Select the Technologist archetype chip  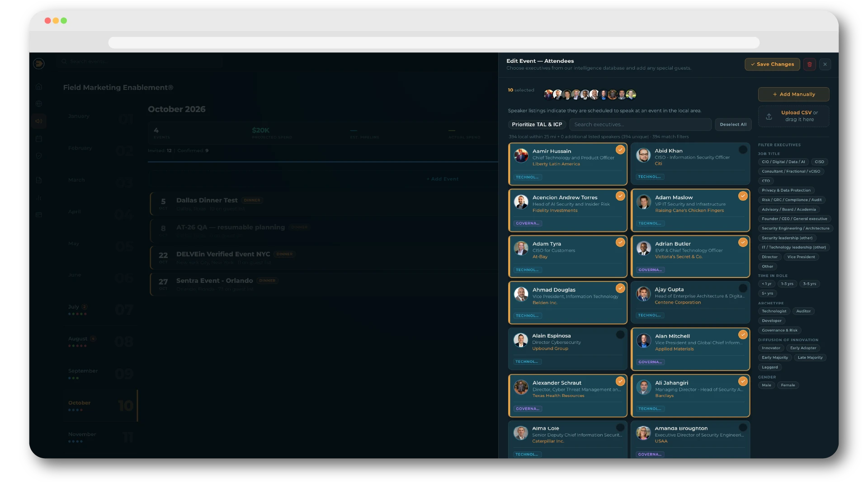[x=774, y=311]
